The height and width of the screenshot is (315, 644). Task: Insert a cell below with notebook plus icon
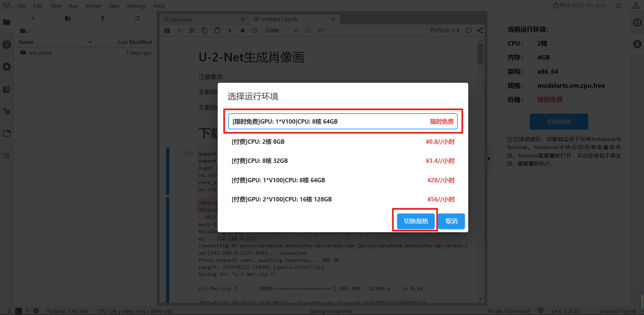(179, 30)
